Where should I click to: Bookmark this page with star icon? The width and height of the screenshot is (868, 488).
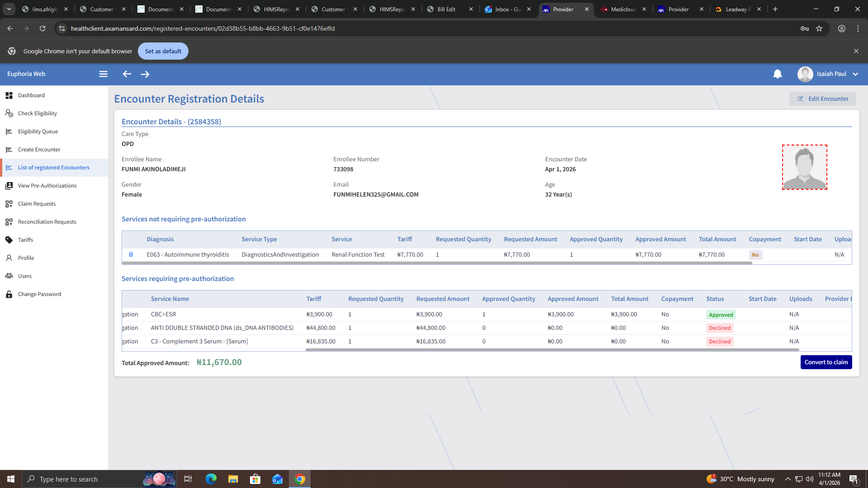click(x=819, y=28)
